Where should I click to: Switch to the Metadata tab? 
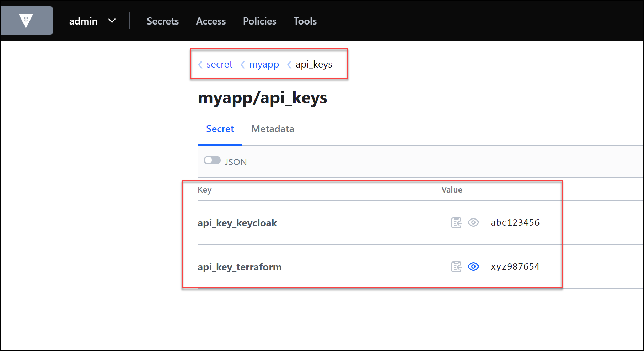[273, 129]
